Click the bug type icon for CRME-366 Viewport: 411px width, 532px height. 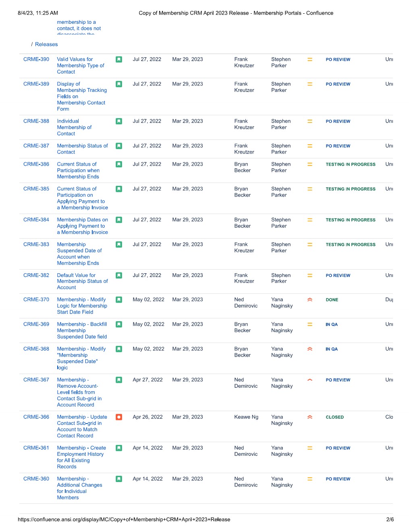[x=119, y=417]
